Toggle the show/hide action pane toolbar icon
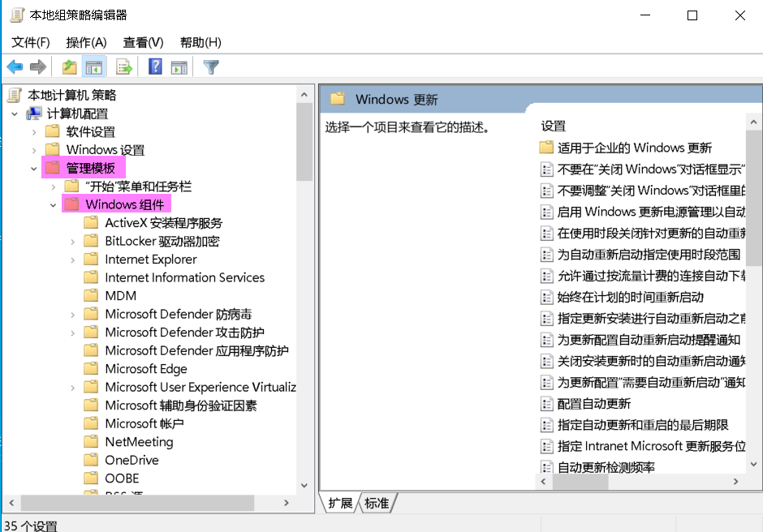 [x=179, y=66]
